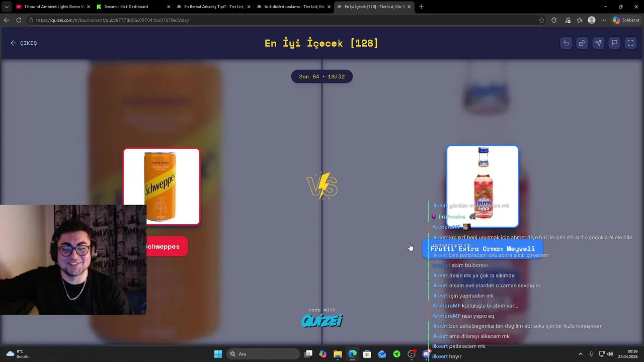Expand the system tray hidden icons chevron
This screenshot has height=362, width=644.
pyautogui.click(x=581, y=354)
